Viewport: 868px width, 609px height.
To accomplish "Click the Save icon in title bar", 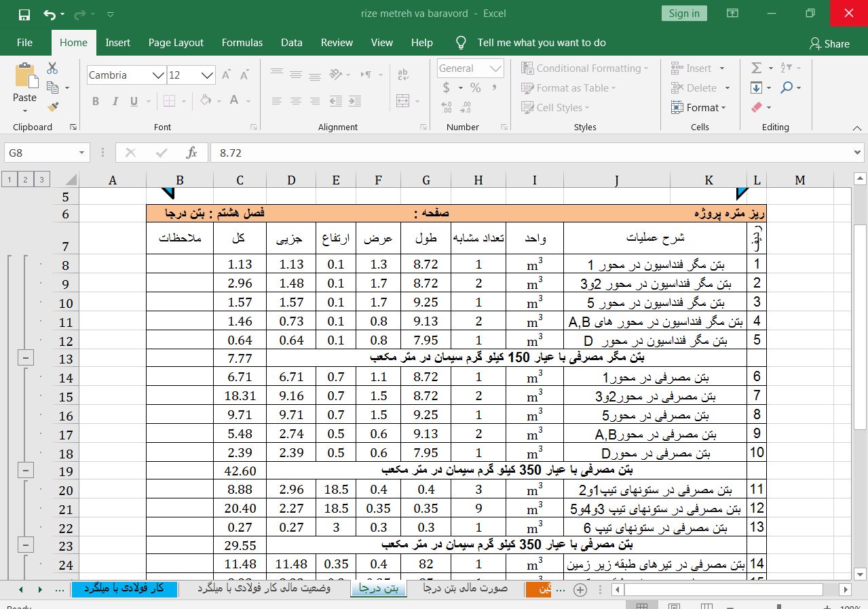I will click(x=24, y=14).
